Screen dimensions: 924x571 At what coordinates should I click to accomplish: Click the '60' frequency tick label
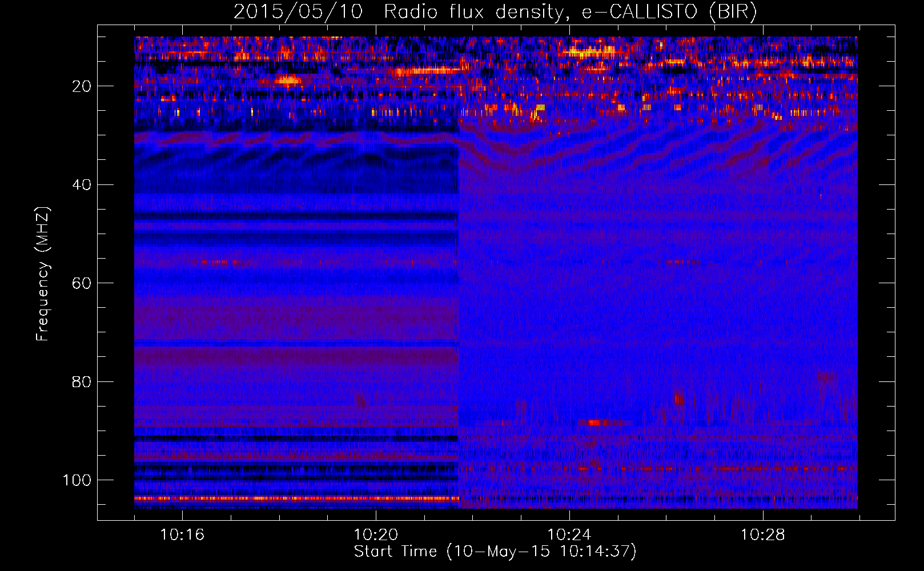click(x=82, y=283)
